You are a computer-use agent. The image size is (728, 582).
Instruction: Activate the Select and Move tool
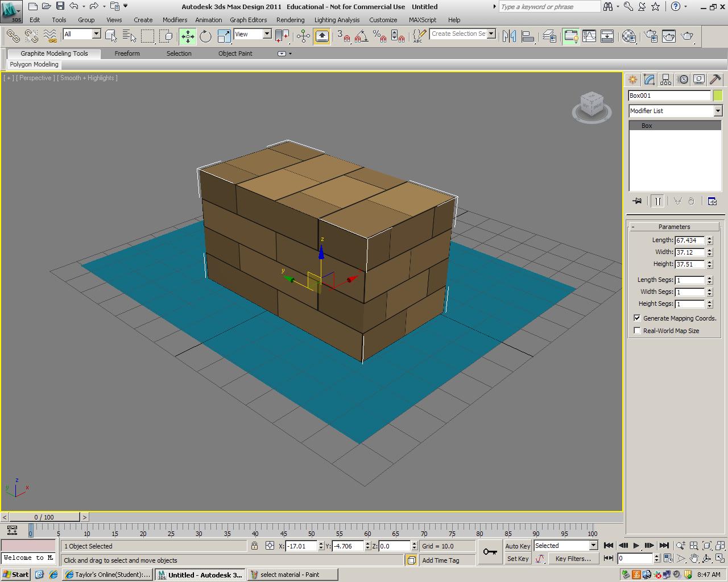[x=187, y=36]
